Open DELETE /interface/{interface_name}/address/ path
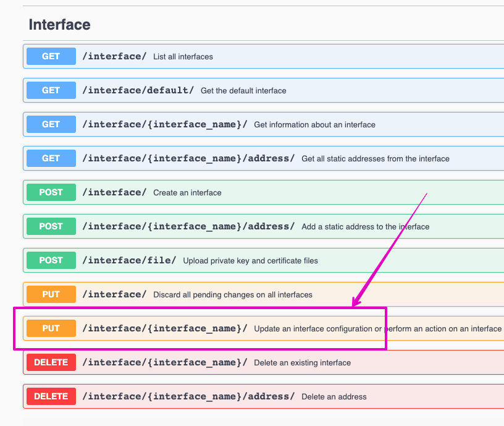 pos(188,396)
